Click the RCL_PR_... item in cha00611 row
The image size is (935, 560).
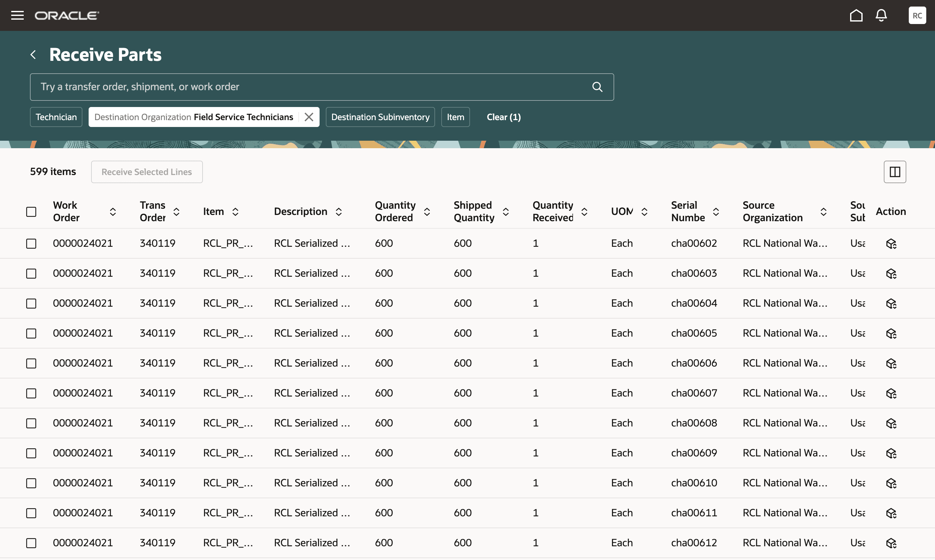pyautogui.click(x=228, y=513)
